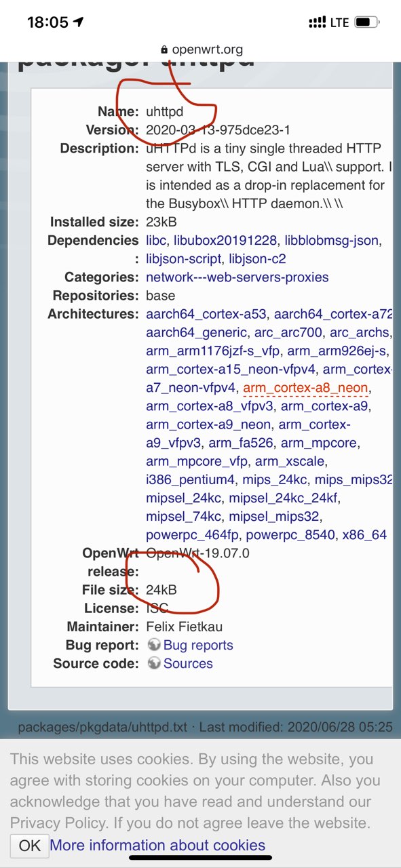Open the arm_cortex-a9 architecture link

pyautogui.click(x=325, y=406)
